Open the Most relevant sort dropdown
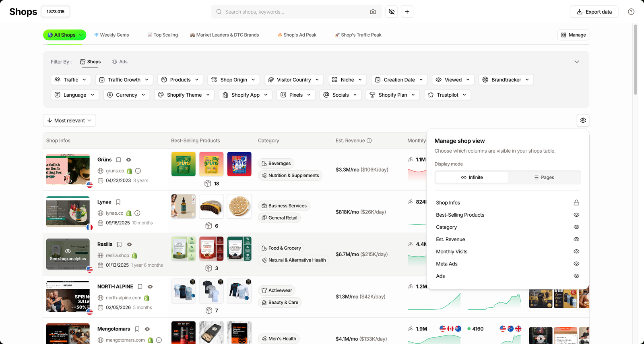This screenshot has width=644, height=344. [x=70, y=120]
